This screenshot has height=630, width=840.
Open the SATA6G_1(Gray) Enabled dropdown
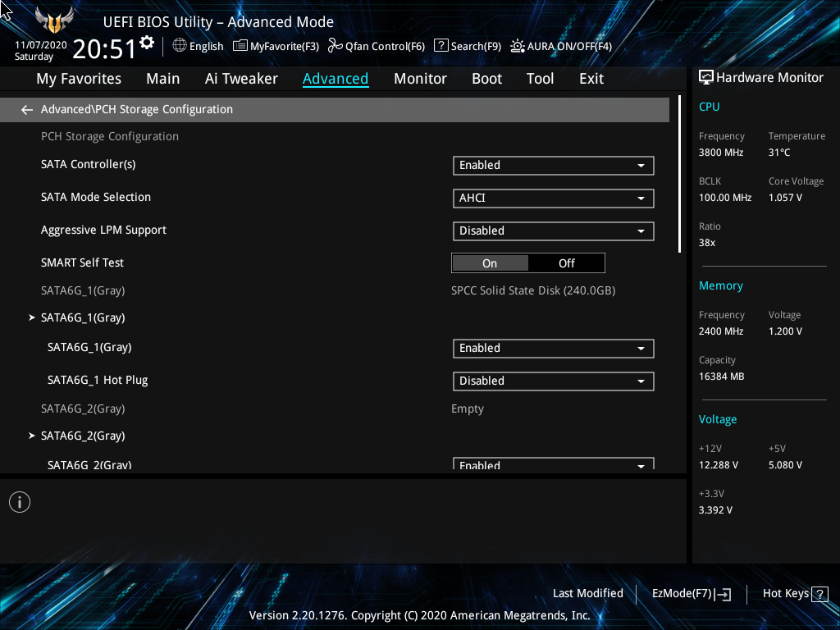554,348
